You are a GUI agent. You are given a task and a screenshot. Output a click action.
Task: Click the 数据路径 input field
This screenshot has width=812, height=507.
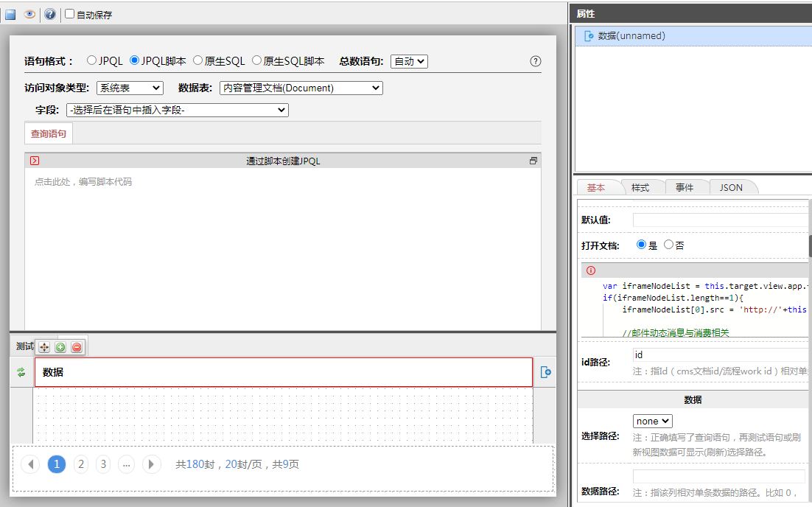click(x=719, y=477)
